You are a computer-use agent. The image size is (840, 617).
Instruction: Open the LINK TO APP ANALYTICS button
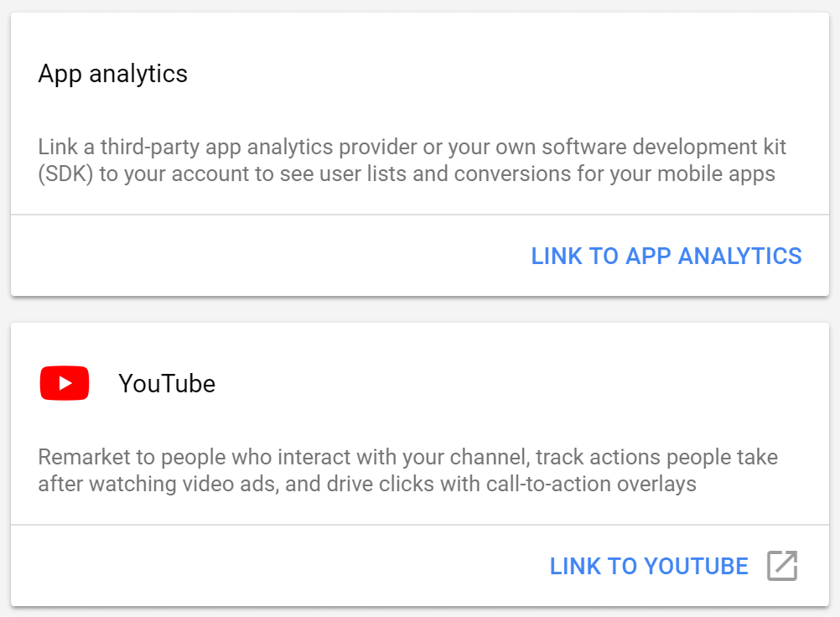(x=666, y=256)
